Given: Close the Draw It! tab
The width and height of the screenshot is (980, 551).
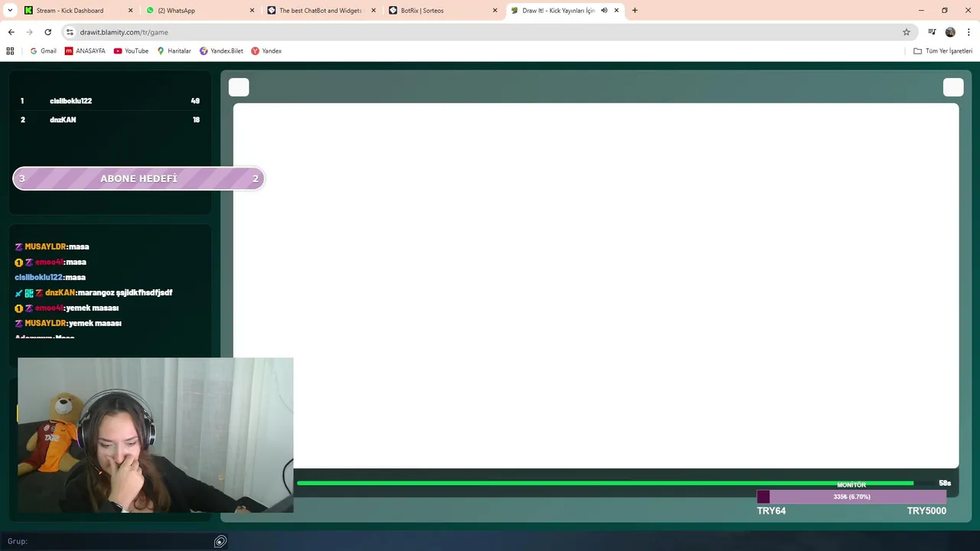Looking at the screenshot, I should tap(616, 11).
